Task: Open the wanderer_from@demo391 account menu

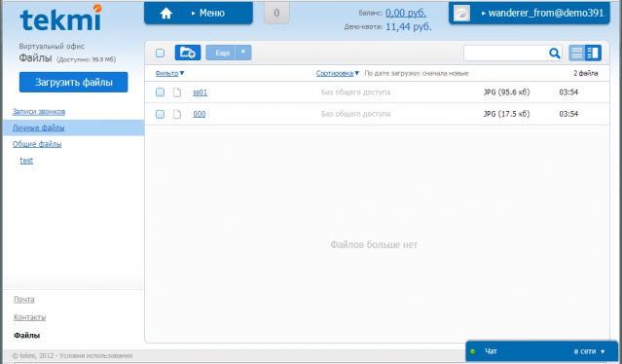Action: [543, 13]
